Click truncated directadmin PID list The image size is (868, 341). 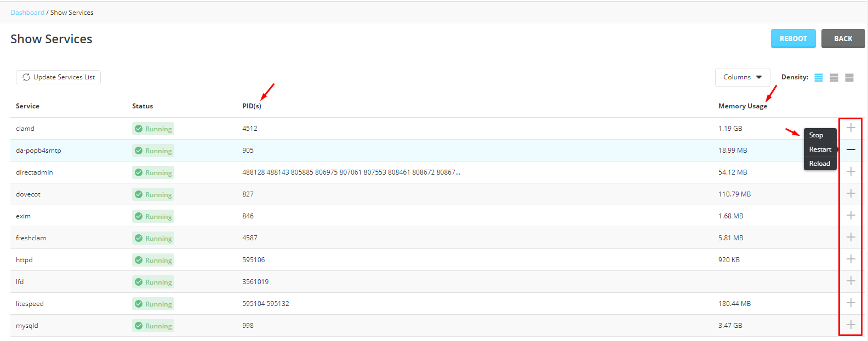(351, 172)
